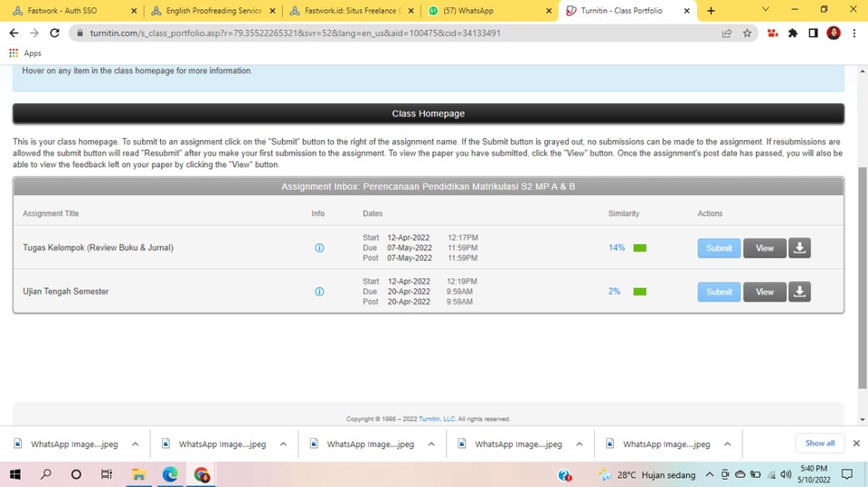
Task: Open info icon for Tugas Kelompok assignment
Action: (x=319, y=248)
